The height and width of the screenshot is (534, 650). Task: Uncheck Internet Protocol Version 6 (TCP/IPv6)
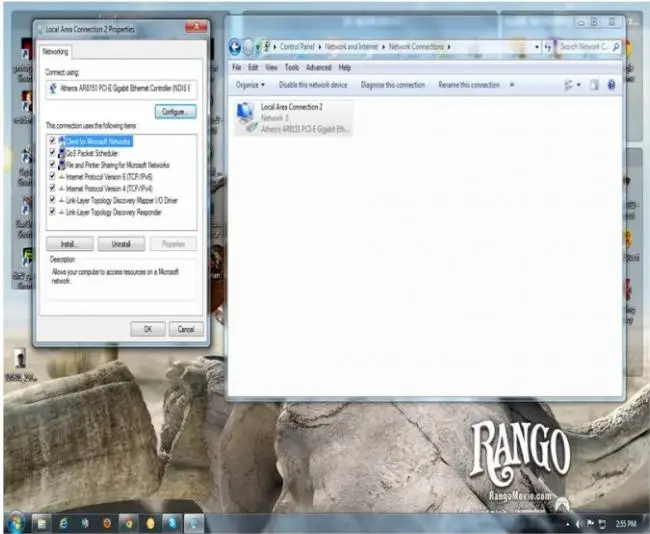click(52, 176)
